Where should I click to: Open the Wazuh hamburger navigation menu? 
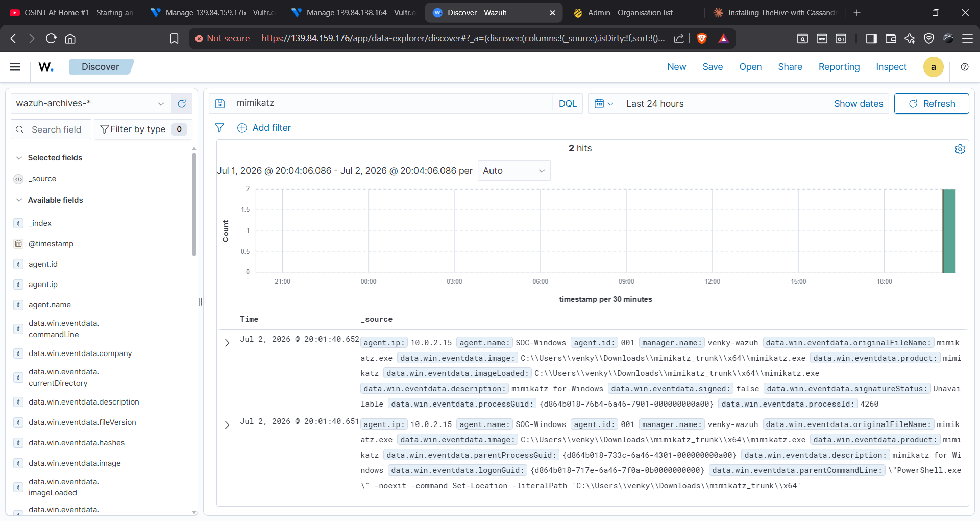click(15, 67)
